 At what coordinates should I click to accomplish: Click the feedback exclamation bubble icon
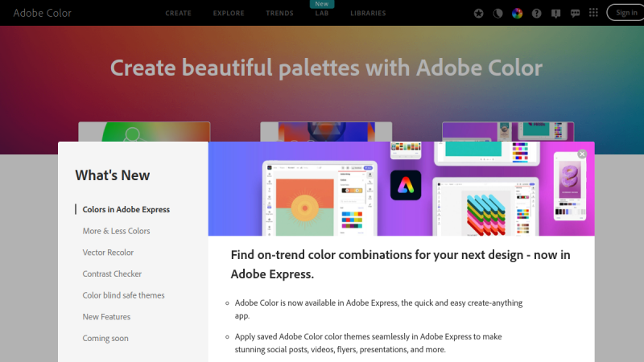point(555,13)
